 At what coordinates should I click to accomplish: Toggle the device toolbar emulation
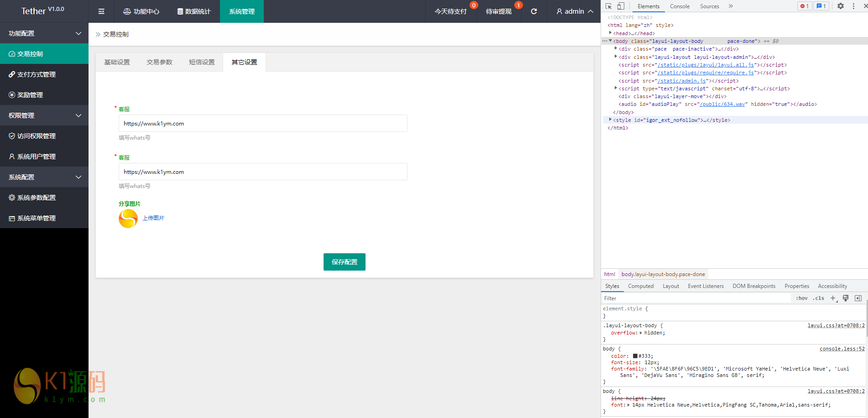(621, 6)
